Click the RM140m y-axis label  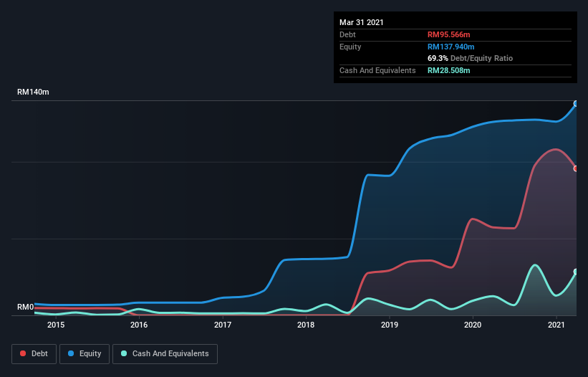tap(33, 92)
